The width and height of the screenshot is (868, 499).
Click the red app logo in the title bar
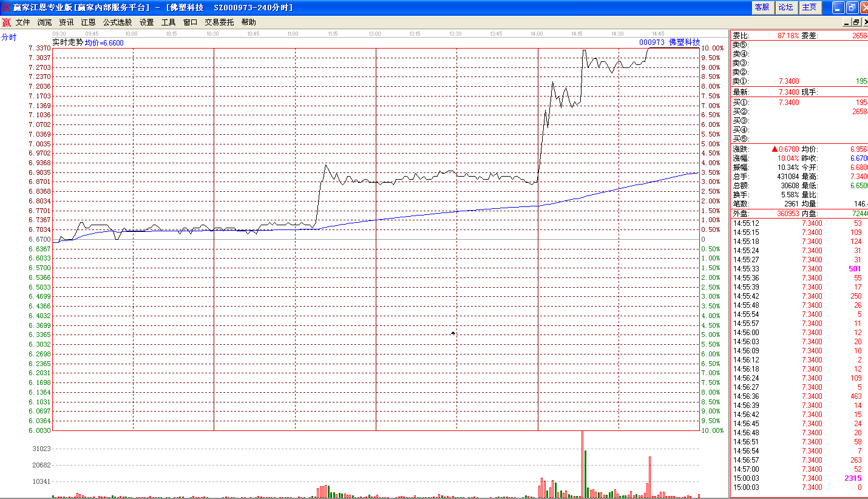pyautogui.click(x=6, y=7)
